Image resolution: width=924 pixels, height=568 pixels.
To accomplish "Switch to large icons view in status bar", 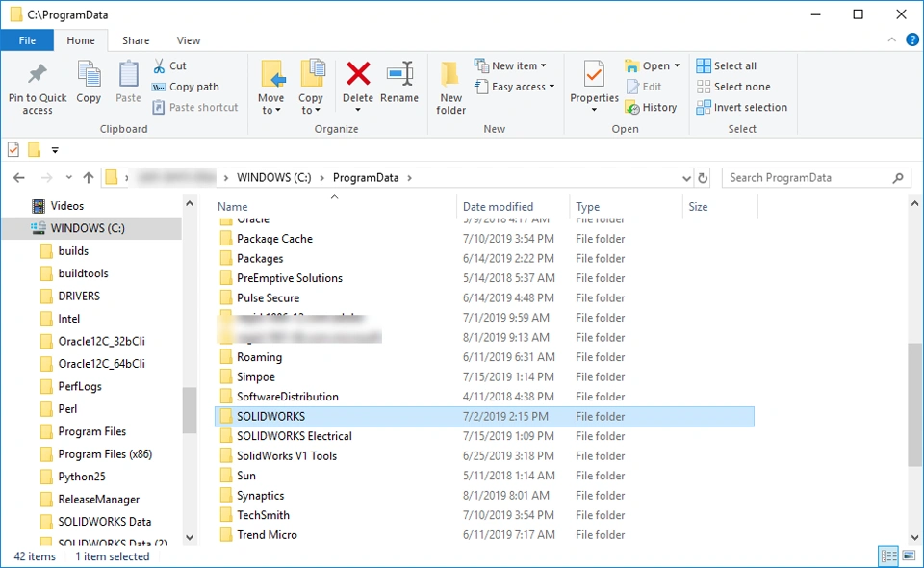I will [x=910, y=555].
